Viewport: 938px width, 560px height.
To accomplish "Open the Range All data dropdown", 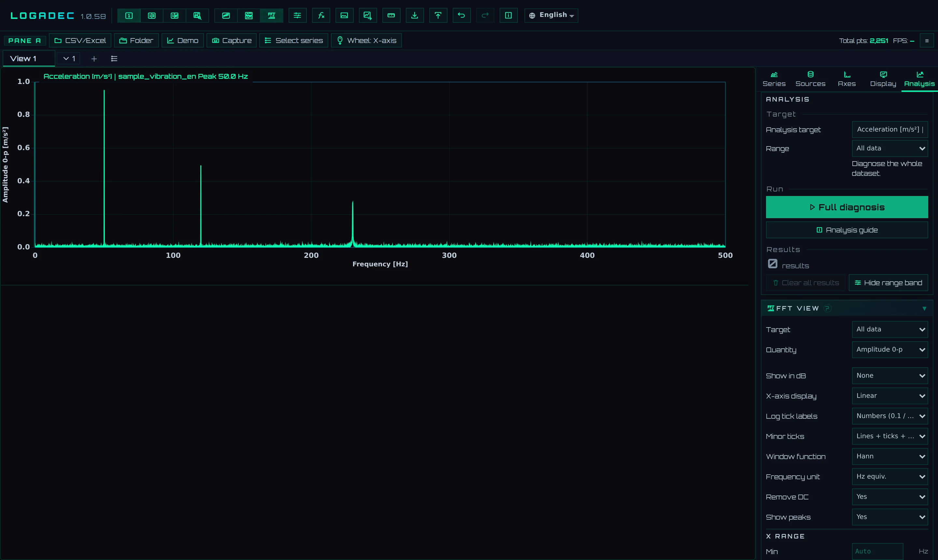I will point(890,148).
